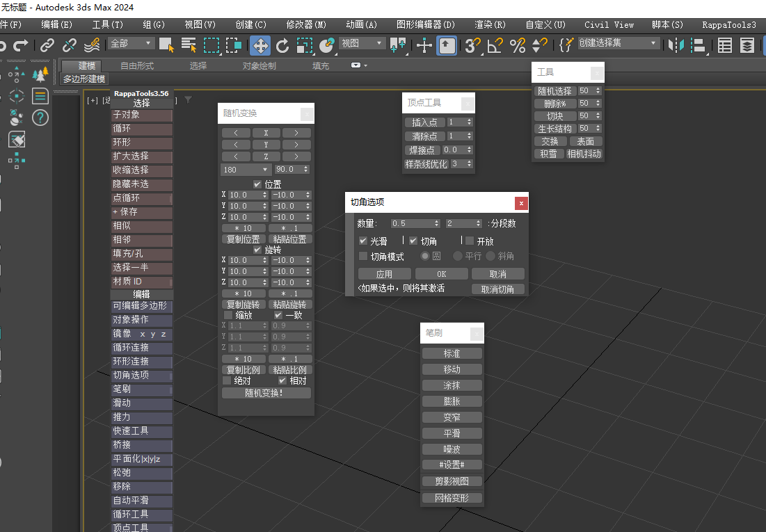Viewport: 766px width, 532px height.
Task: Switch to the 自由形式 ribbon tab
Action: (137, 65)
